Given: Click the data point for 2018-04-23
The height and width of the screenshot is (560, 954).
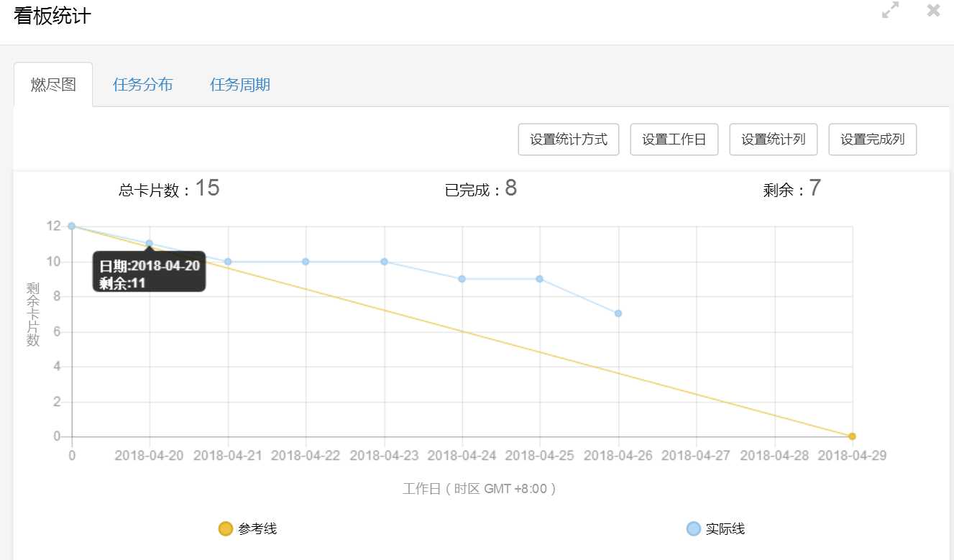Looking at the screenshot, I should pos(384,262).
